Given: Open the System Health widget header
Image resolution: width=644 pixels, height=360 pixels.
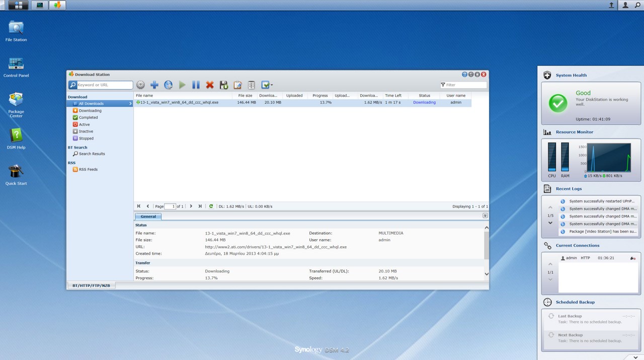Looking at the screenshot, I should [571, 76].
